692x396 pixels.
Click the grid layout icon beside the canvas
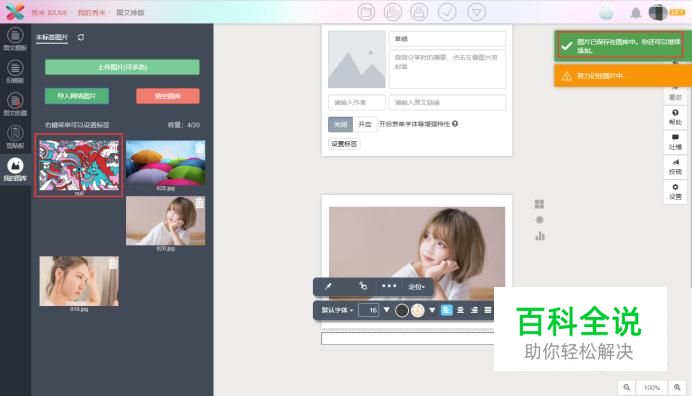tap(539, 204)
